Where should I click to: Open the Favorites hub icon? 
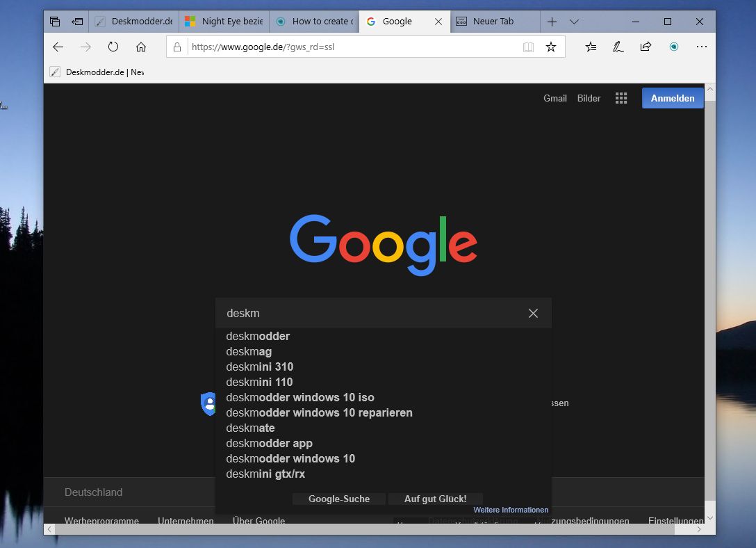pyautogui.click(x=591, y=47)
